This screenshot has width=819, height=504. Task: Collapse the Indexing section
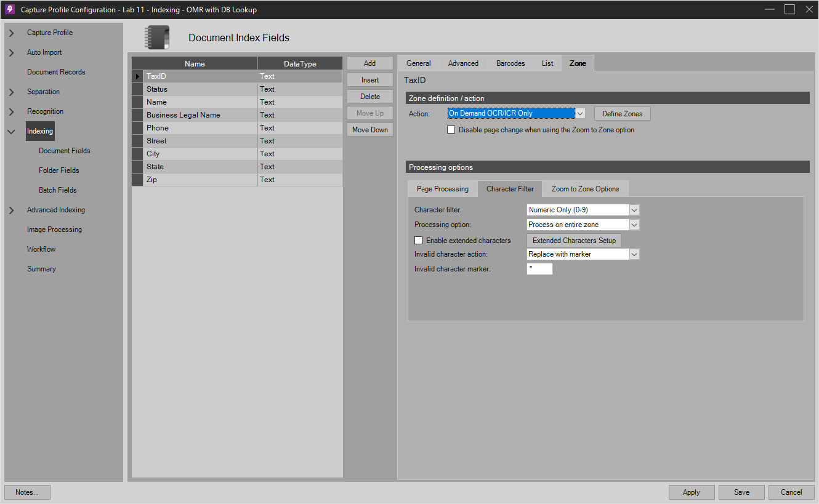(x=10, y=131)
